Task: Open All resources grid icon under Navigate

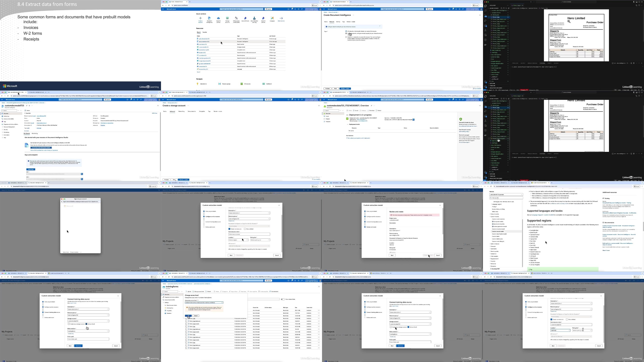Action: [242, 84]
